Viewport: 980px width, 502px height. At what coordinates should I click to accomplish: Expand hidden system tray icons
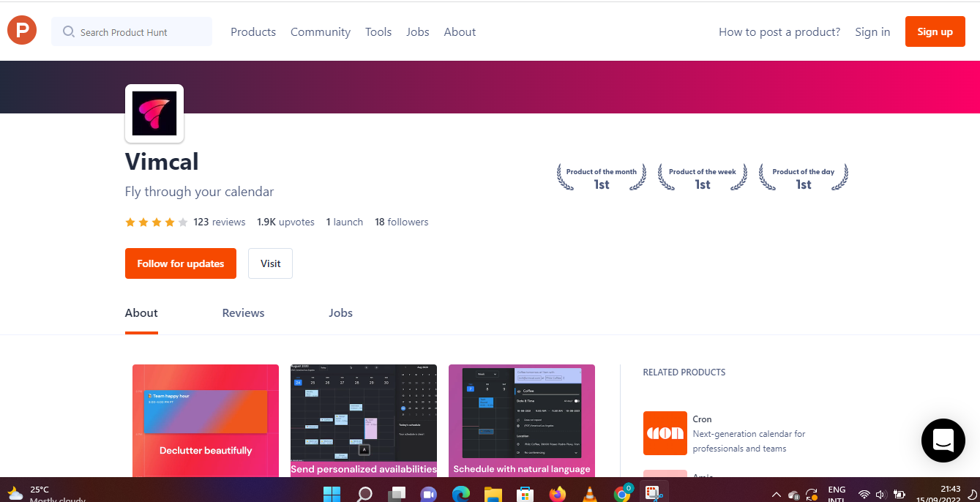coord(777,495)
